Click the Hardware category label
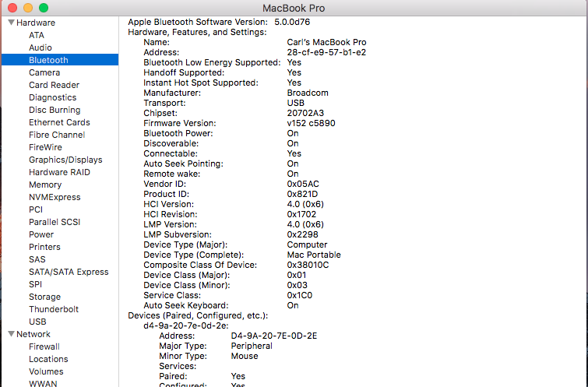This screenshot has width=588, height=387. [36, 23]
